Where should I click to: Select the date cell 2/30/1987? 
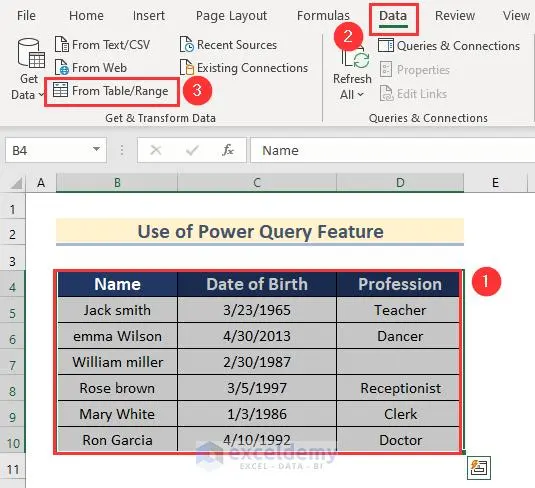257,362
